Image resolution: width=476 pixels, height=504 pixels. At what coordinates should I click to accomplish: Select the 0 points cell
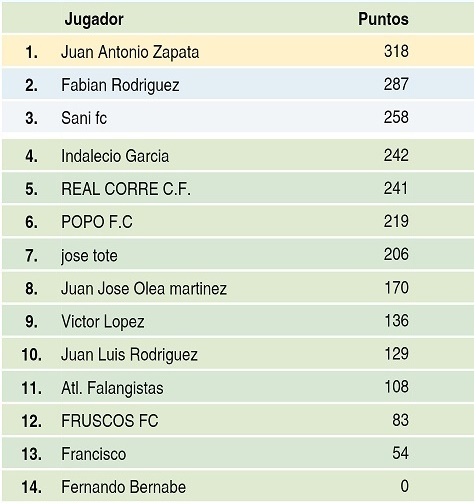404,486
